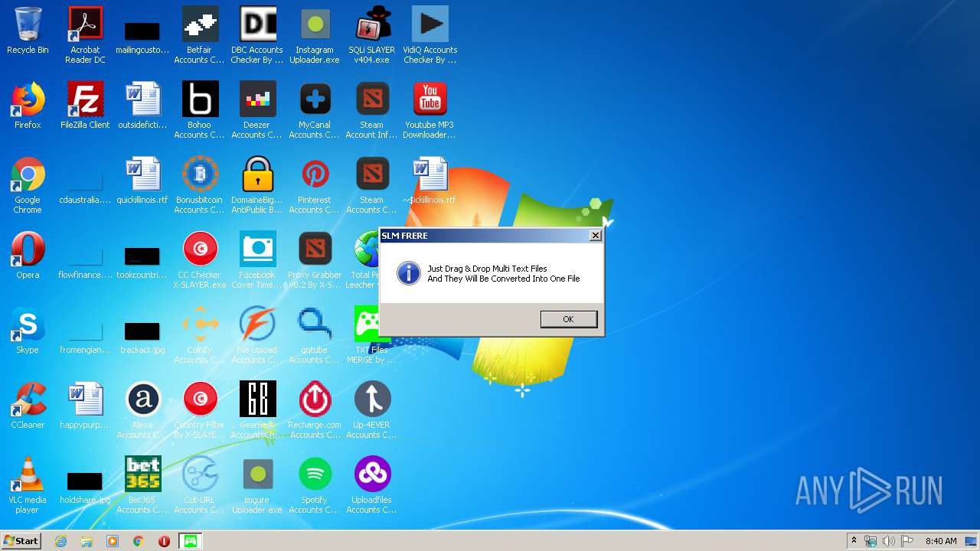Image resolution: width=980 pixels, height=551 pixels.
Task: Select TXT Files MERGE icon
Action: pyautogui.click(x=372, y=336)
